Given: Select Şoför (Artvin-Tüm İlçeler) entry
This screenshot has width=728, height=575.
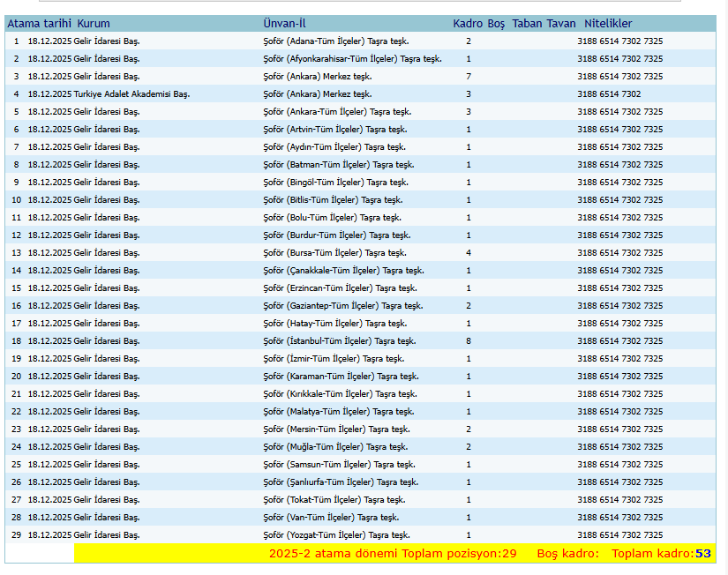Looking at the screenshot, I should 335,130.
